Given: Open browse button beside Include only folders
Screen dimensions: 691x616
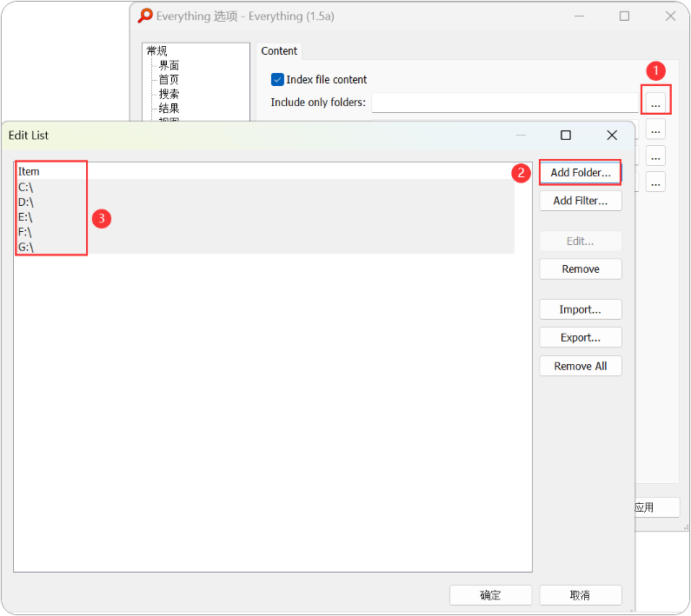Looking at the screenshot, I should click(x=655, y=103).
